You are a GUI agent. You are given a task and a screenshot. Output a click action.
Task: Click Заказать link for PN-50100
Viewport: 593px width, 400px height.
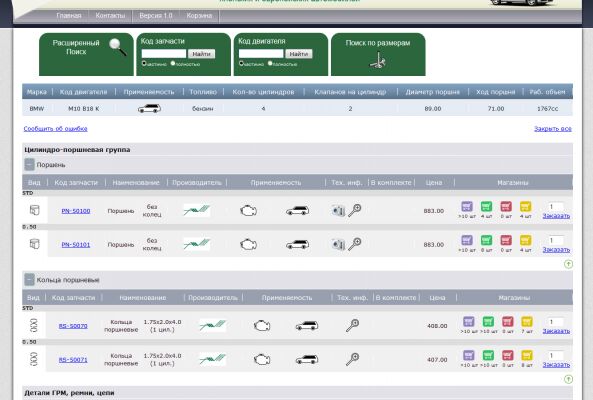coord(556,216)
